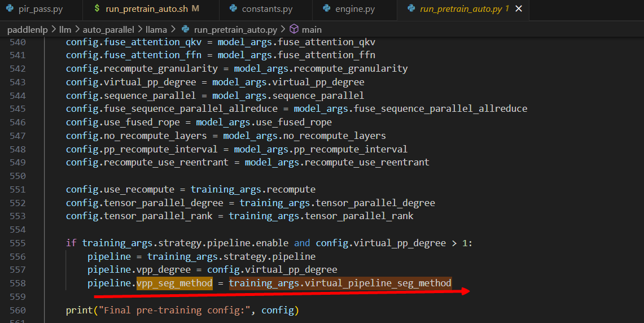
Task: Open run_pretrain_auto.py breadcrumb file segment
Action: click(x=235, y=29)
